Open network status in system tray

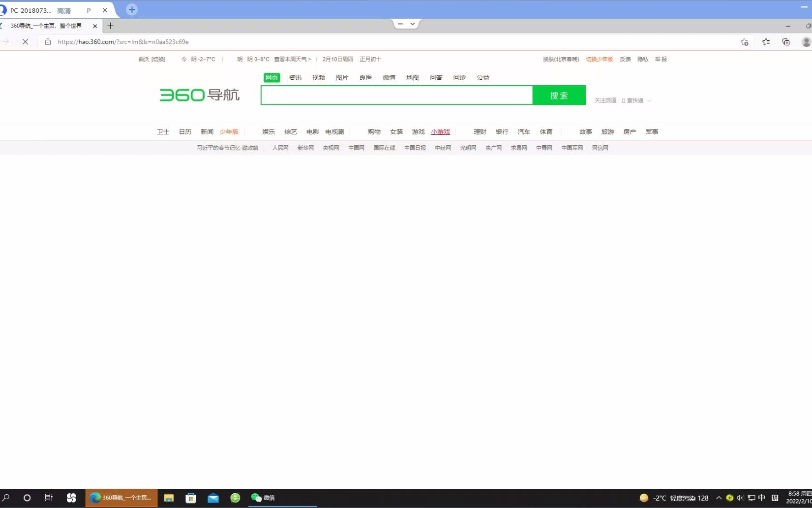point(751,498)
